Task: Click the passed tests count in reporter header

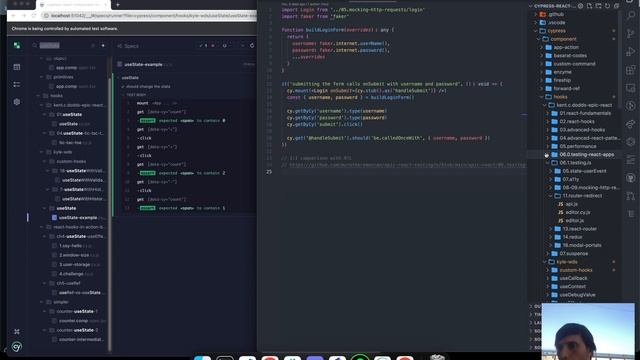Action: pyautogui.click(x=203, y=46)
